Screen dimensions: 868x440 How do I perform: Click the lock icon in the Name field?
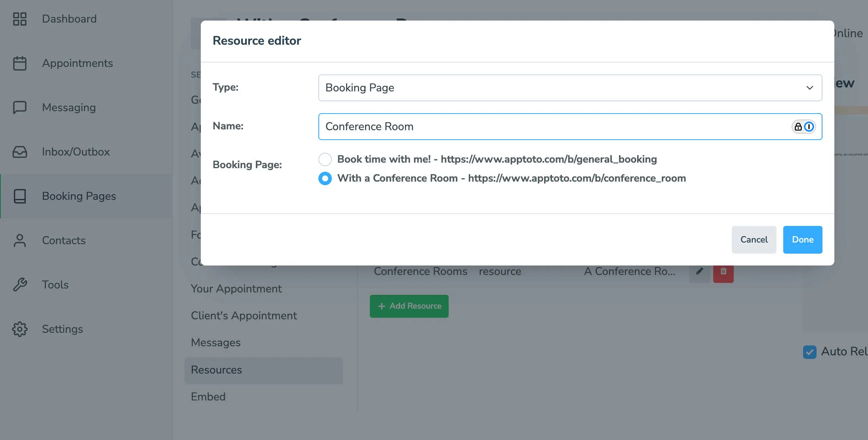tap(798, 127)
